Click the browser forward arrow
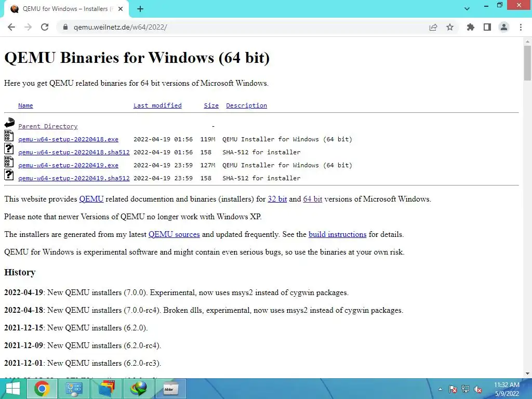Screen dimensions: 532x399 [28, 27]
